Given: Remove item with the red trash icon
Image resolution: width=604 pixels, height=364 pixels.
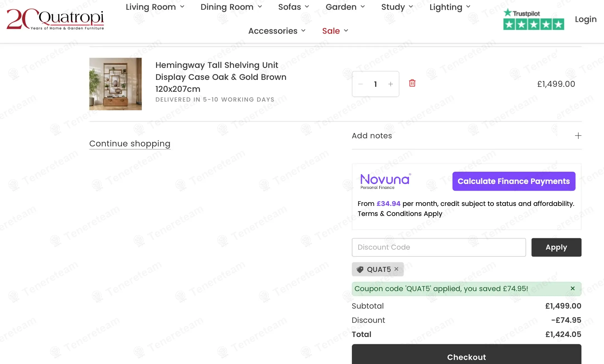Looking at the screenshot, I should [412, 83].
